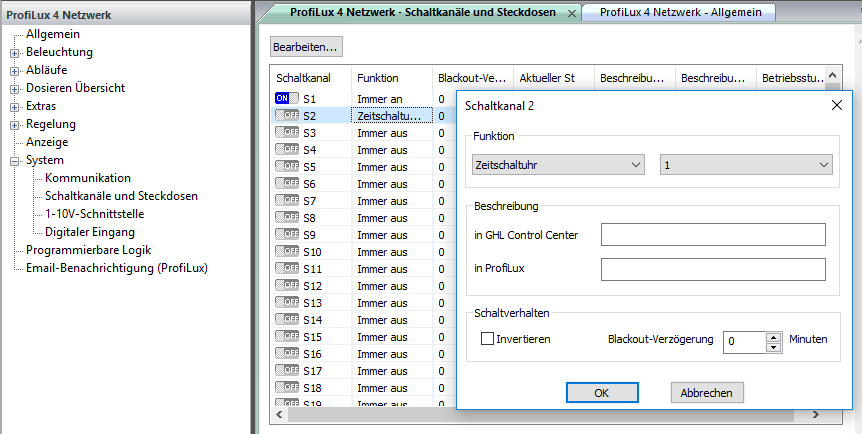This screenshot has height=434, width=862.
Task: Toggle the OFF switch for channel S8
Action: click(287, 218)
